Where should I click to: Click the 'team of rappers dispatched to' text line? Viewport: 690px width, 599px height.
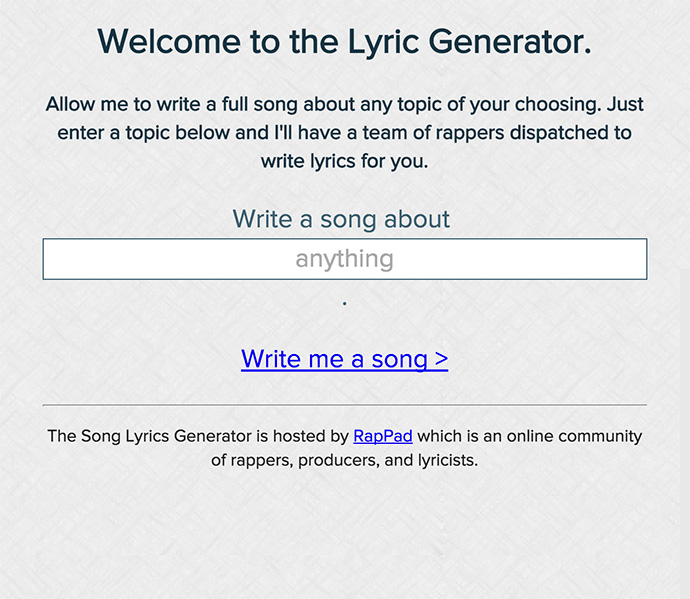pos(497,133)
